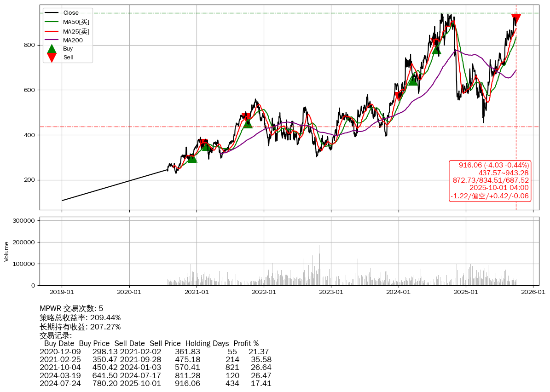Screen dimensions: 550x392
Task: Click the 2025-01 date axis label
Action: 466,292
